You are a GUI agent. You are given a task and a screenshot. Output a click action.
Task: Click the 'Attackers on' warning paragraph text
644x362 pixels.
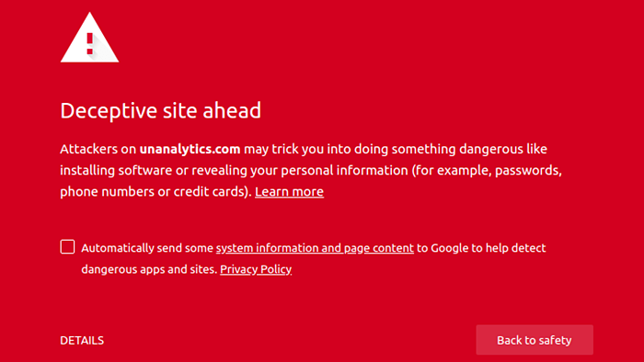(98, 149)
